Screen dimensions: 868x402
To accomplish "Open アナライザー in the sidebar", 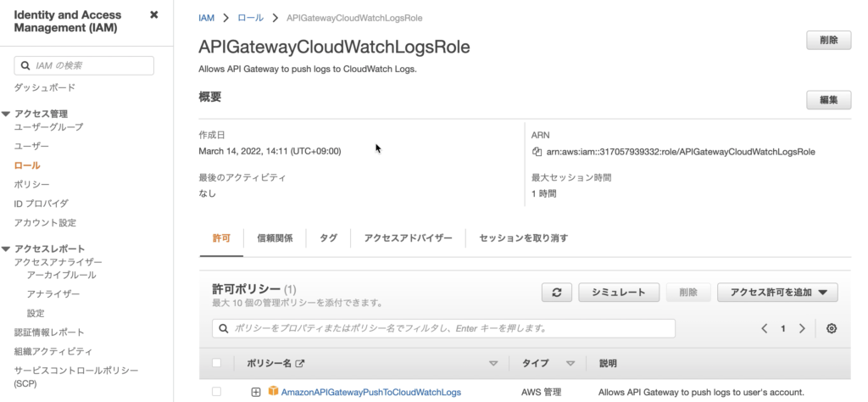I will (x=53, y=294).
